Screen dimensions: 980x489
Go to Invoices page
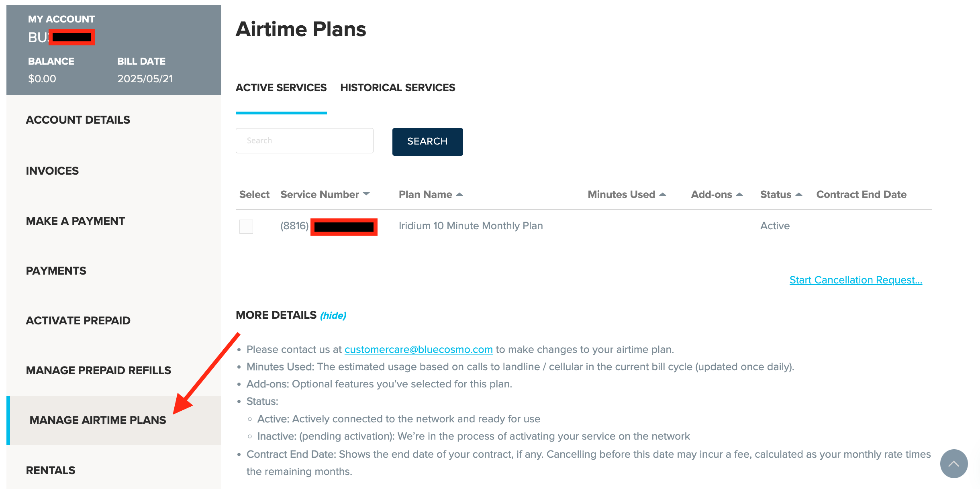[52, 171]
